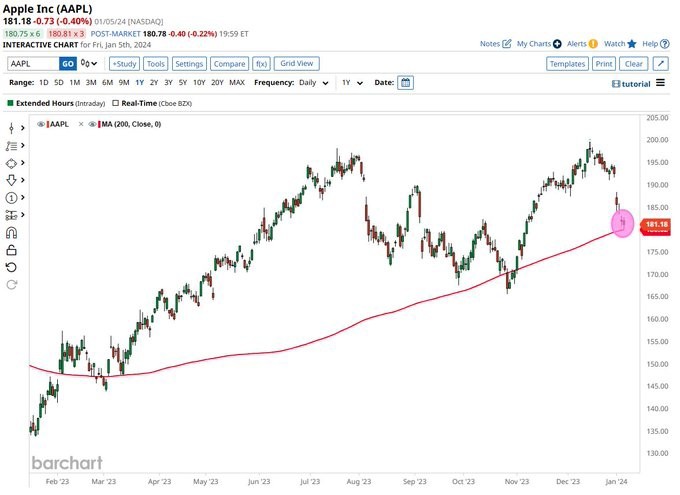680x495 pixels.
Task: Toggle the Real-Time (Cboe BZX) checkbox
Action: 117,102
